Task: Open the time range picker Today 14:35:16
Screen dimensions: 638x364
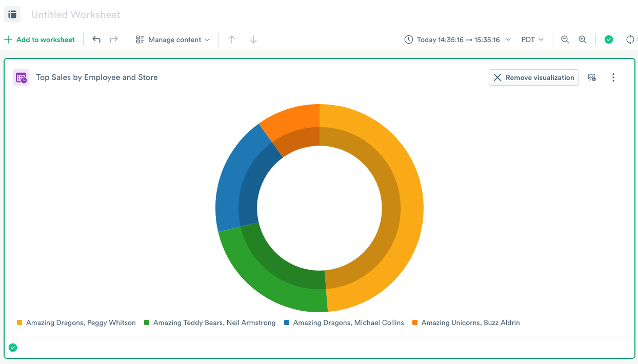Action: 457,39
